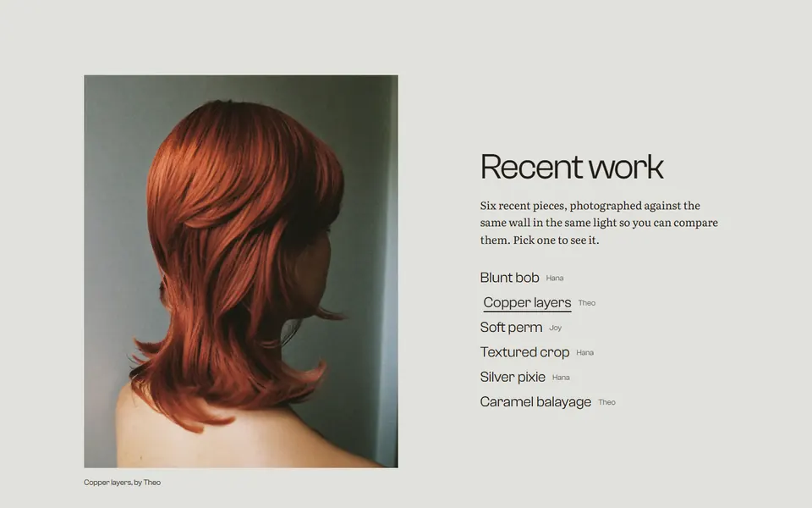Click caption 'Copper layers, by Theo'
The height and width of the screenshot is (508, 812).
122,483
